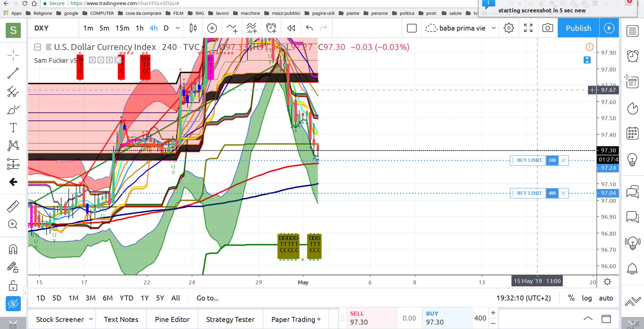This screenshot has width=644, height=329.
Task: Click the play button next to Publish
Action: 609,28
